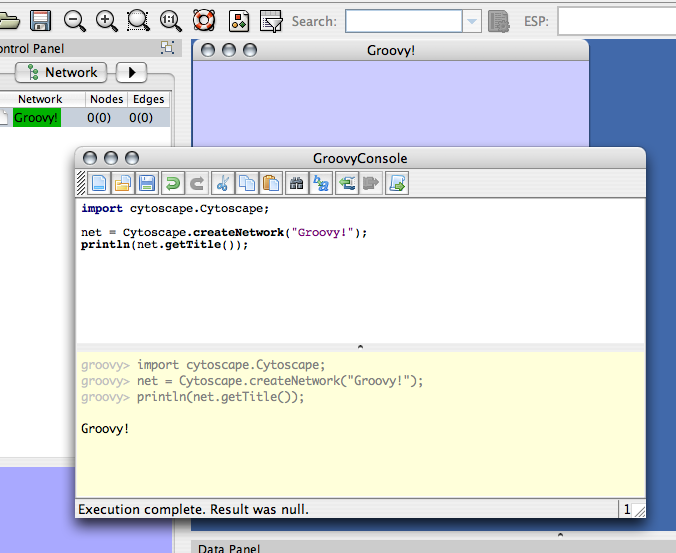The width and height of the screenshot is (676, 553).
Task: Click the binoculars Find icon
Action: [x=296, y=183]
